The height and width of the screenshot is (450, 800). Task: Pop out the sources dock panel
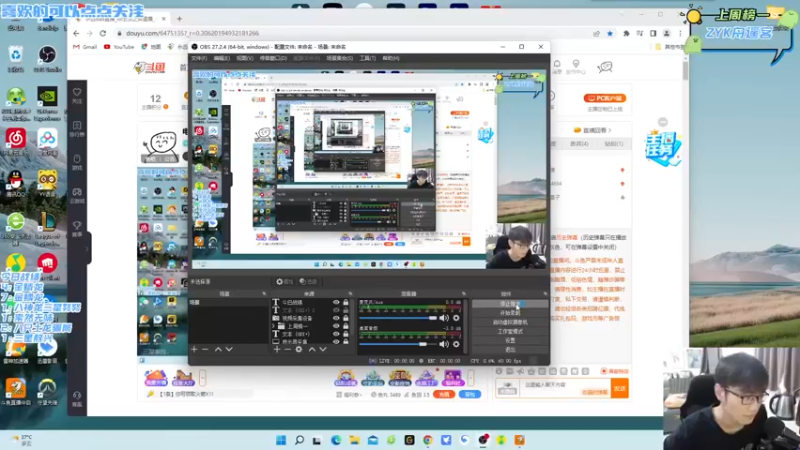351,294
